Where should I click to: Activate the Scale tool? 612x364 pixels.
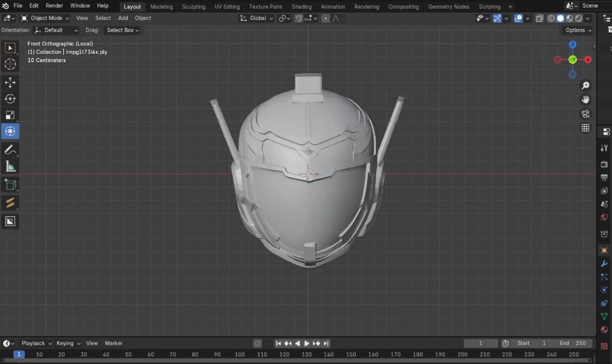pos(10,115)
